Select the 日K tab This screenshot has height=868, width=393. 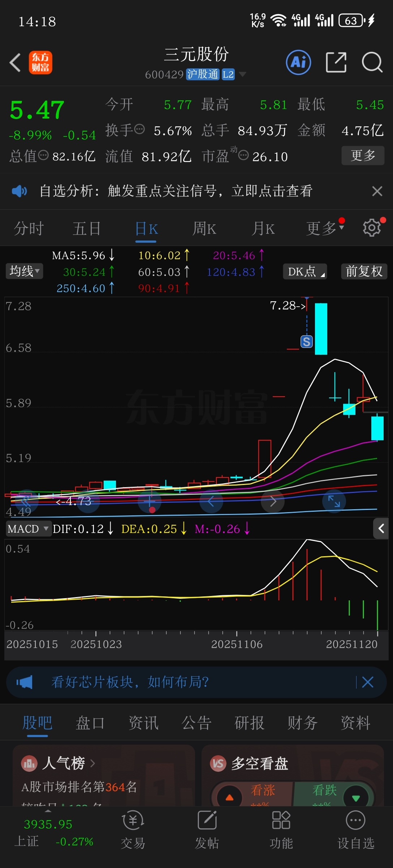point(146,229)
